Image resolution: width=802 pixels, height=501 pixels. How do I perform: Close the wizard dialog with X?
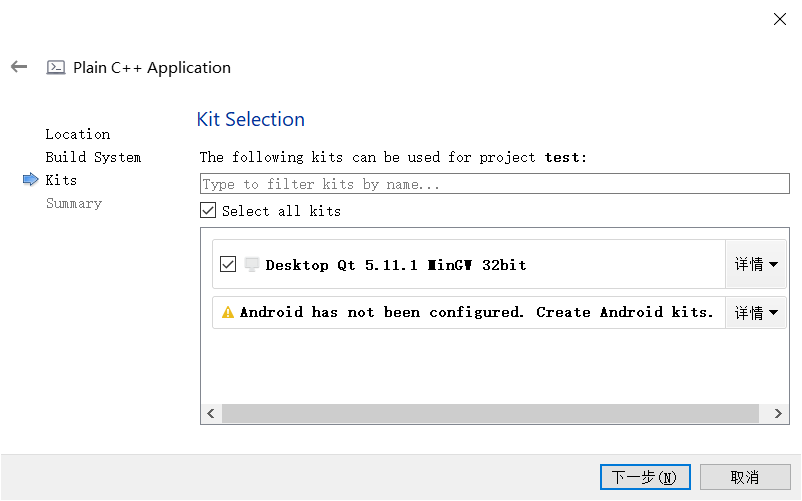pos(779,19)
